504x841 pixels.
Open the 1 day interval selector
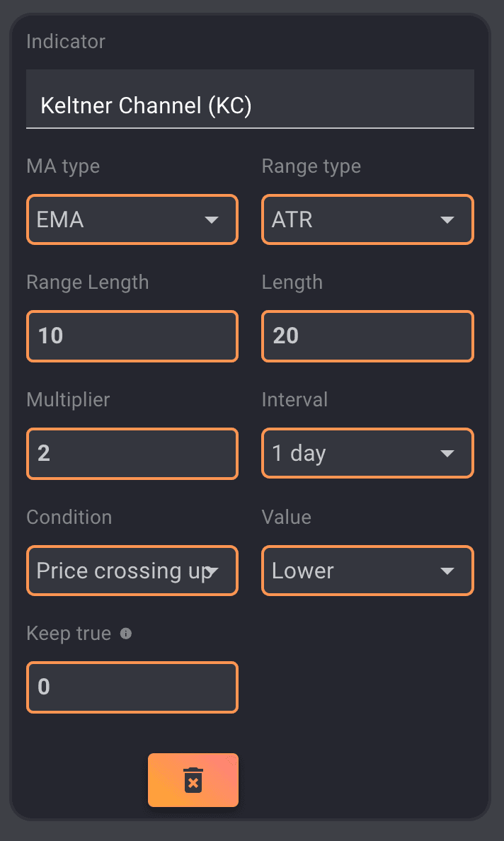coord(354,453)
